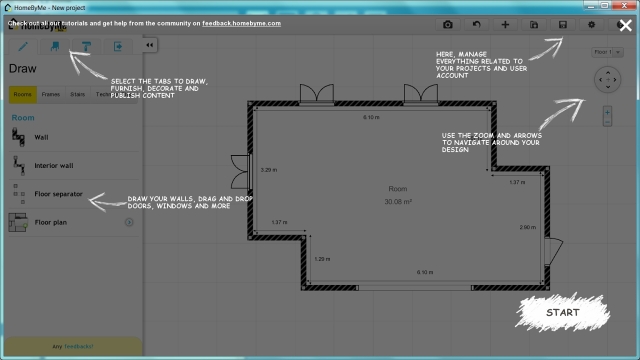The image size is (640, 360).
Task: Undo last action with arrow icon
Action: coord(476,24)
